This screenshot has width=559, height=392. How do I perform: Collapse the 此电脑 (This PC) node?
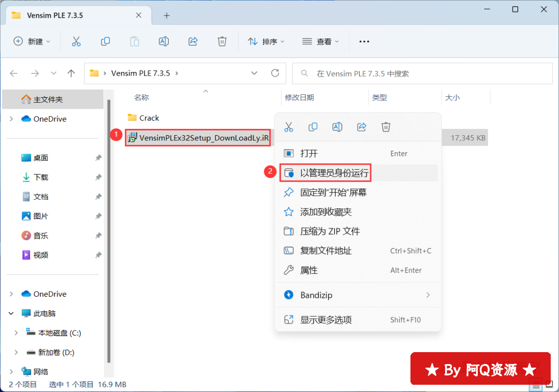pyautogui.click(x=11, y=313)
